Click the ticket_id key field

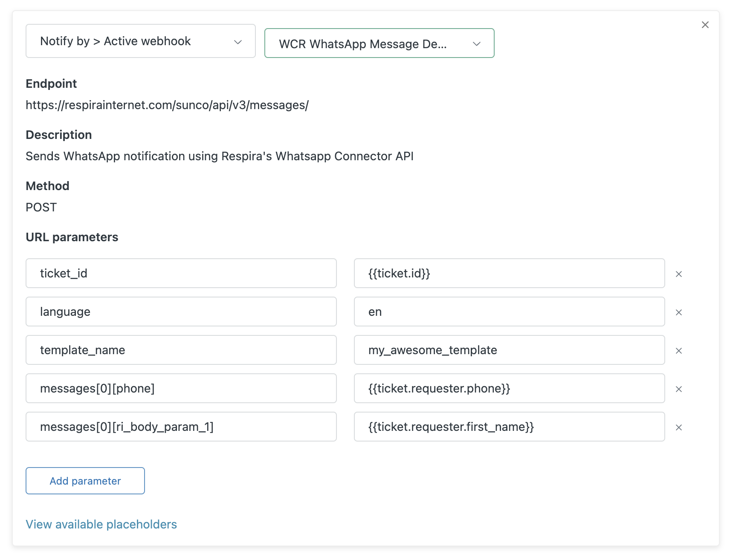(x=181, y=273)
